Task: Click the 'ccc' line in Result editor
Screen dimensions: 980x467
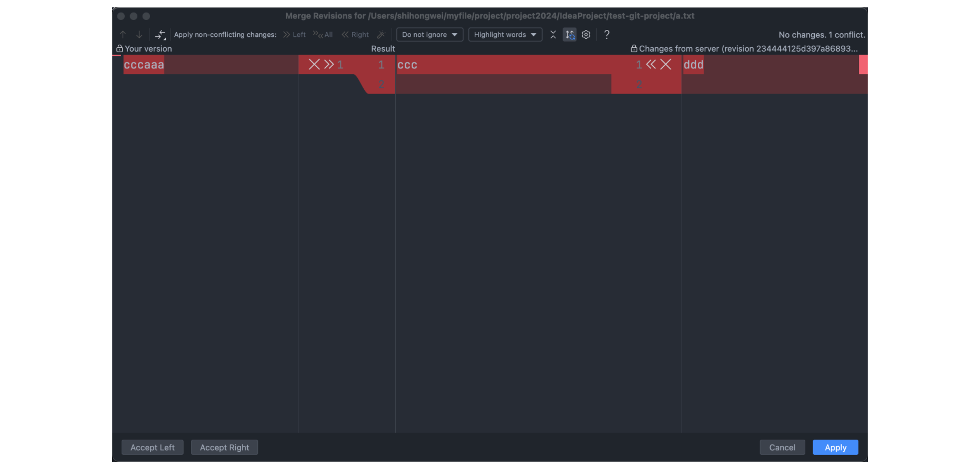Action: click(407, 65)
